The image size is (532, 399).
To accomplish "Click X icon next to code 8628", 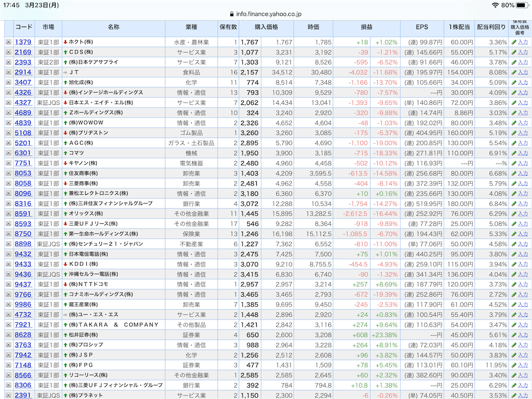I will (8, 335).
